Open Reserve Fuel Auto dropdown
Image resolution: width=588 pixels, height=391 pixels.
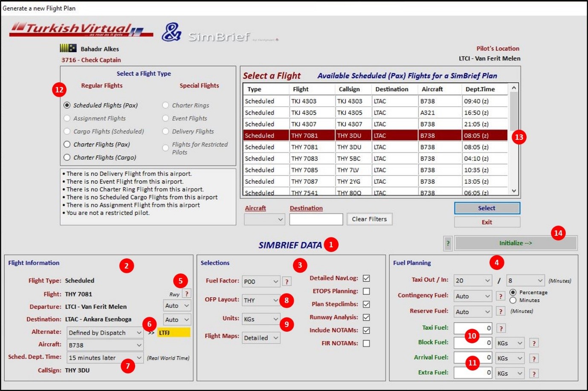(x=473, y=312)
